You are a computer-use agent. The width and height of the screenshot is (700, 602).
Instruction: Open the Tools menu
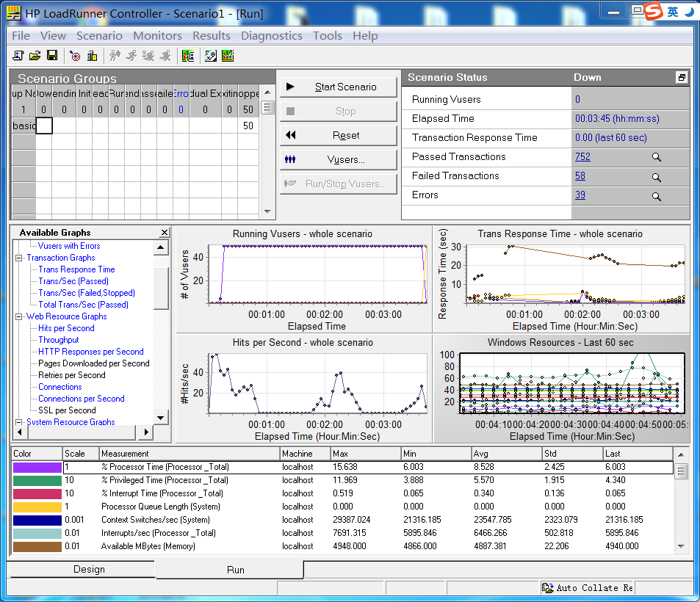pos(328,36)
